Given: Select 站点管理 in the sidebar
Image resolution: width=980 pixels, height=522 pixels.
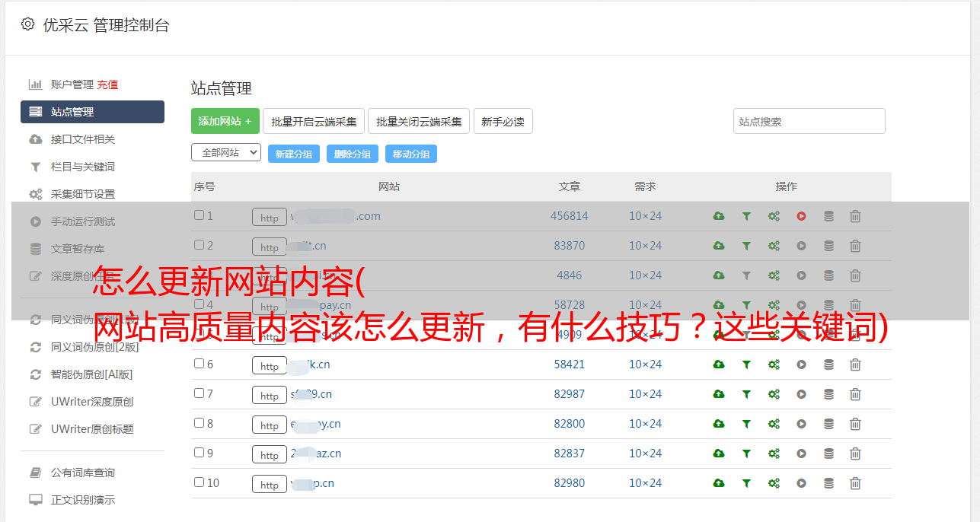Looking at the screenshot, I should pyautogui.click(x=92, y=112).
